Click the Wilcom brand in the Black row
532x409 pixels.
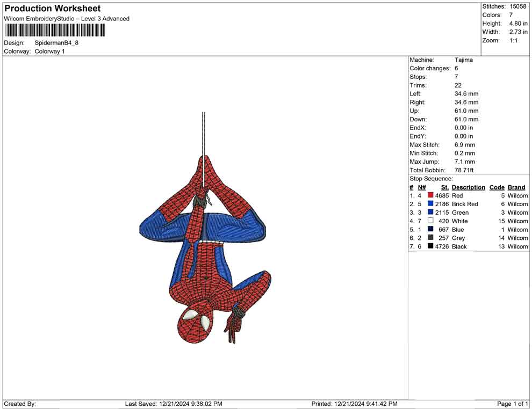pos(517,246)
